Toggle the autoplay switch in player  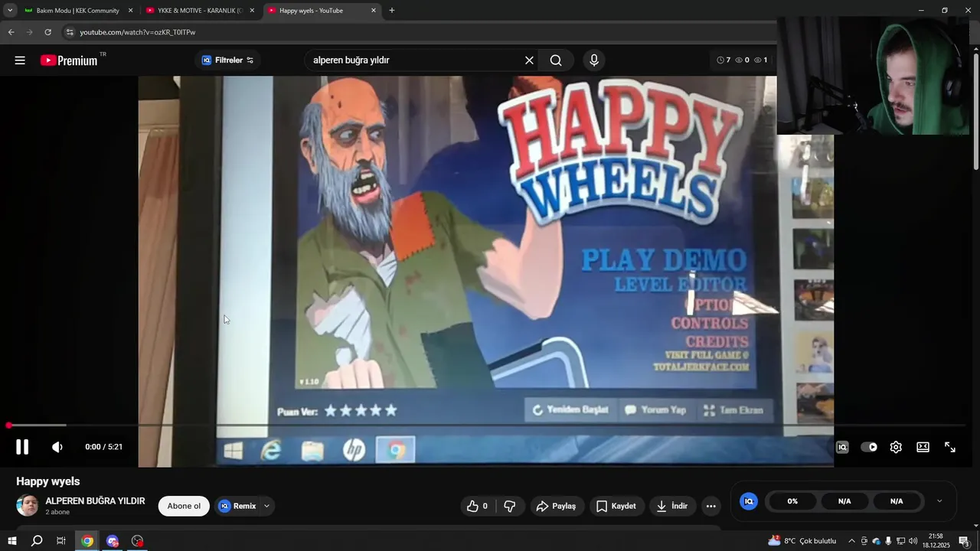(x=869, y=447)
